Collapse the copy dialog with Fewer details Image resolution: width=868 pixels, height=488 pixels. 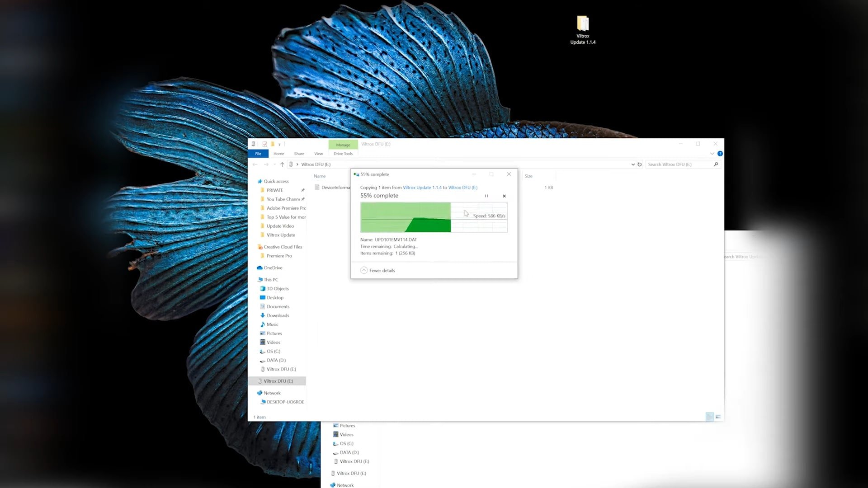tap(378, 270)
